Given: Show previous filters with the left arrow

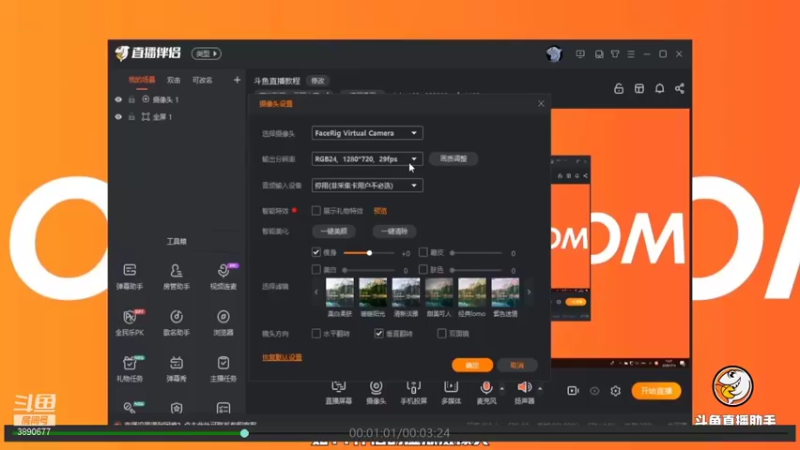Looking at the screenshot, I should point(316,292).
